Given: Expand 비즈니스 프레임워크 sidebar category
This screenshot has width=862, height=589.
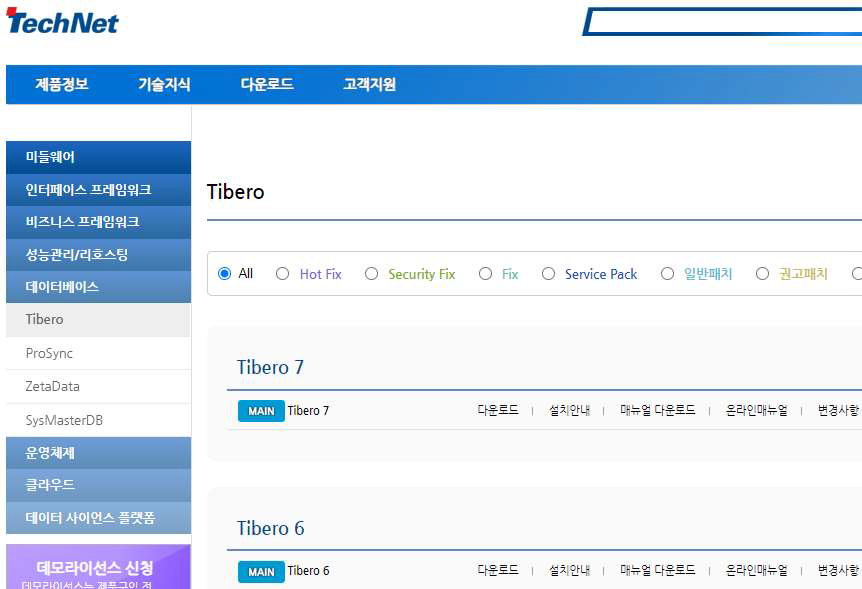Looking at the screenshot, I should pos(98,222).
